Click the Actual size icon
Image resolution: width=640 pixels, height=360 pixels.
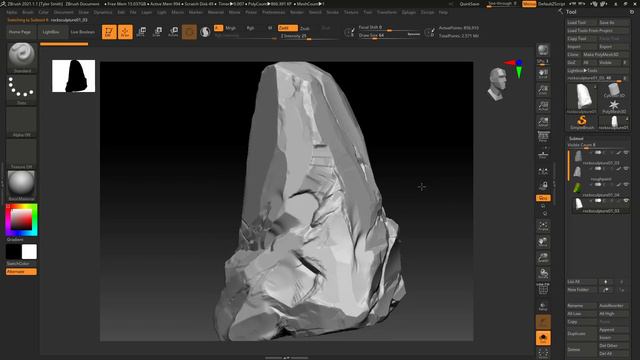click(x=543, y=106)
